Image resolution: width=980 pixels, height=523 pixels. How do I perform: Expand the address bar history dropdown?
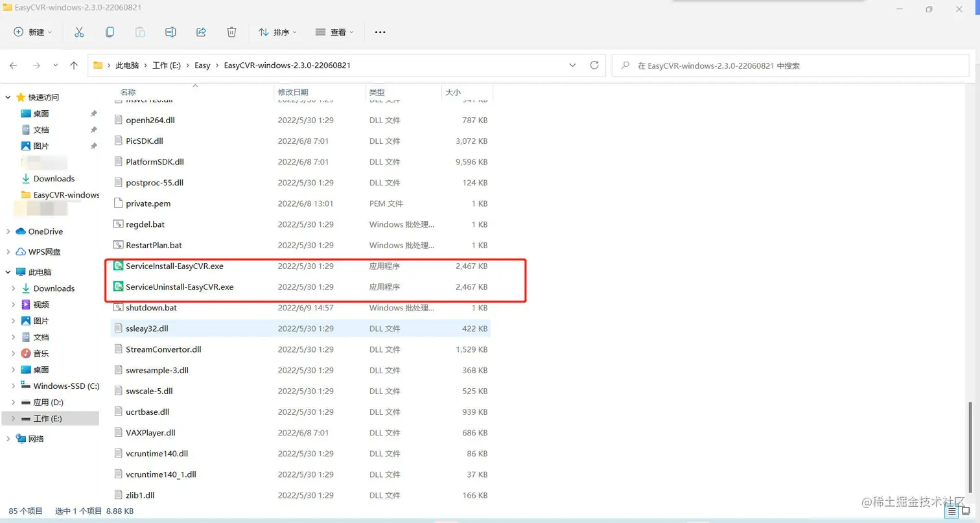point(572,65)
